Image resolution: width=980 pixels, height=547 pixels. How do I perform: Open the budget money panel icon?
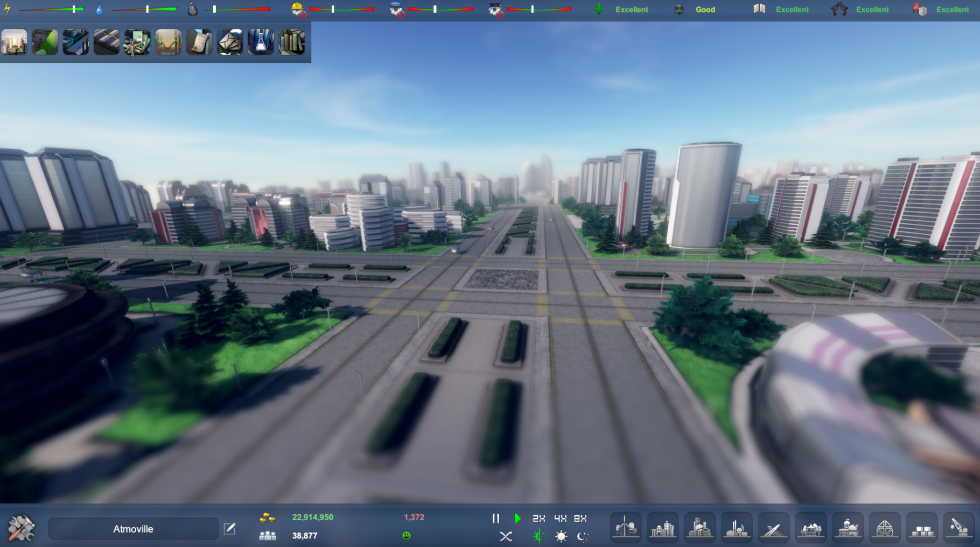137,42
